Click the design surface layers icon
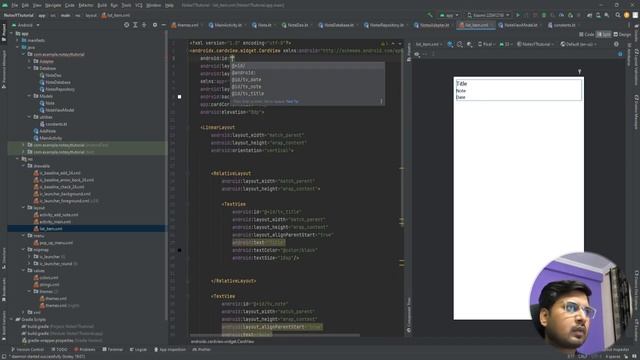The height and width of the screenshot is (360, 640). [451, 44]
